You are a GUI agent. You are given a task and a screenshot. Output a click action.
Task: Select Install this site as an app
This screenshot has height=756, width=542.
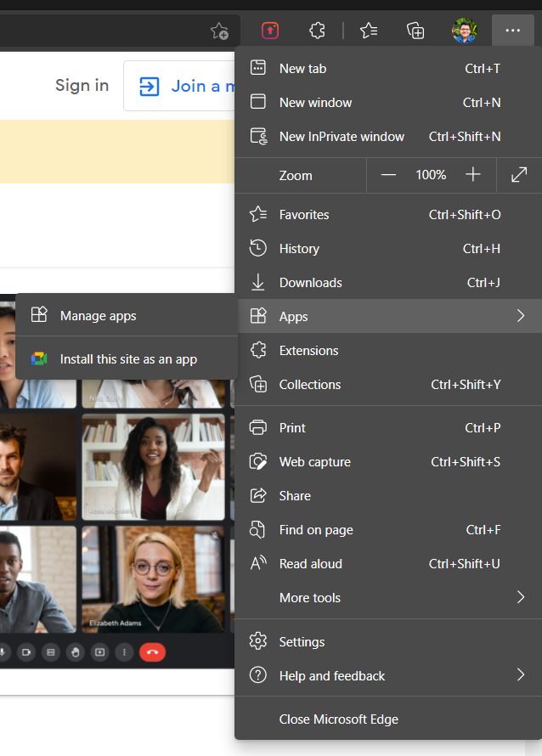(127, 359)
